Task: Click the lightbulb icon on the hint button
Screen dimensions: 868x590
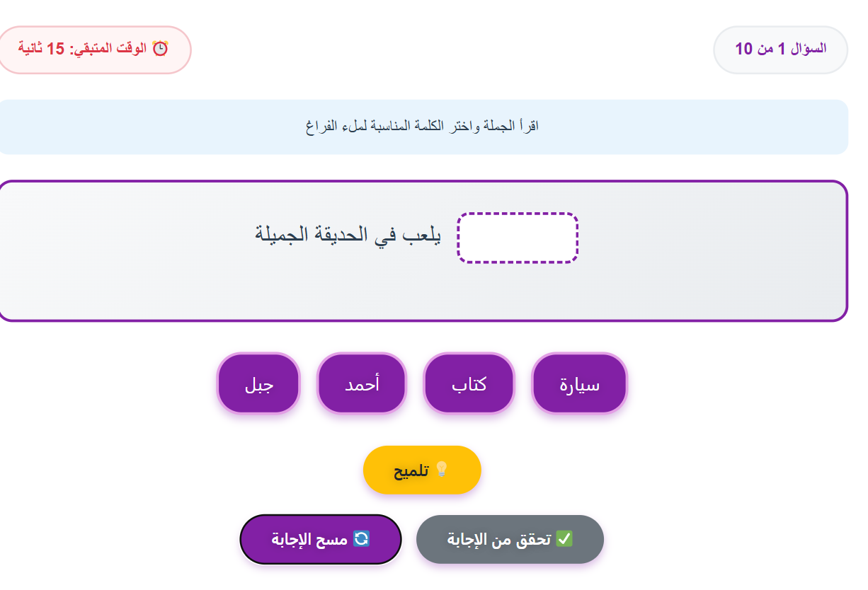Action: 442,470
